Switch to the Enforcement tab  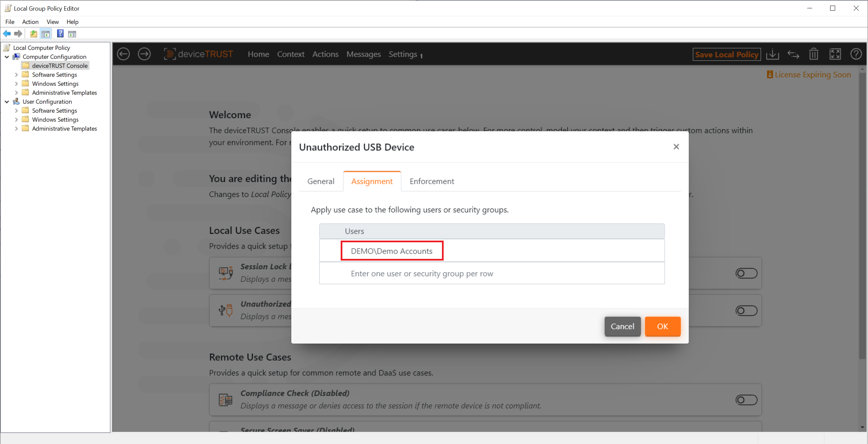[432, 181]
